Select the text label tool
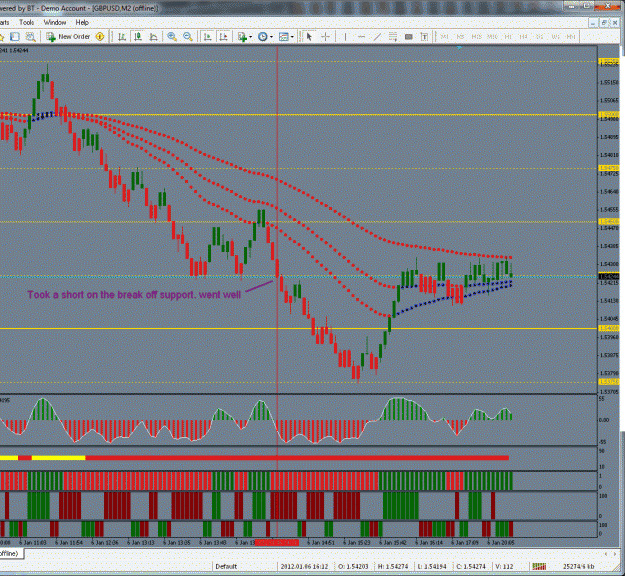The height and width of the screenshot is (576, 625). coord(425,37)
